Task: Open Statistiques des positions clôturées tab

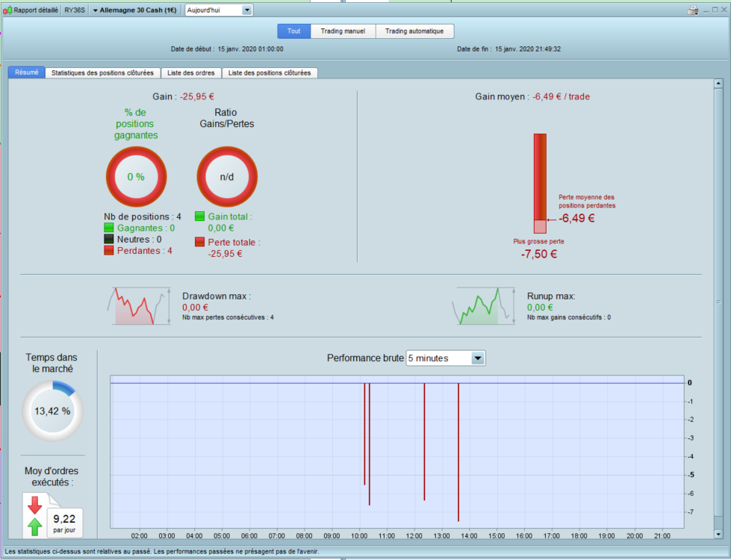Action: 102,72
